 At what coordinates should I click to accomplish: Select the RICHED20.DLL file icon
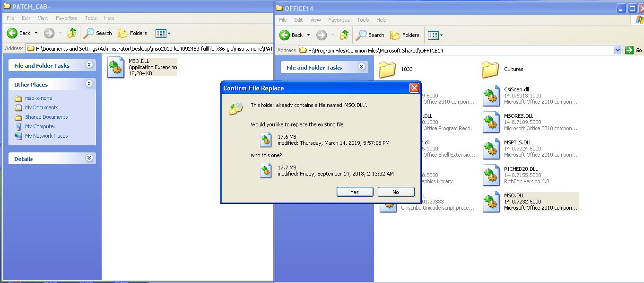[x=492, y=175]
